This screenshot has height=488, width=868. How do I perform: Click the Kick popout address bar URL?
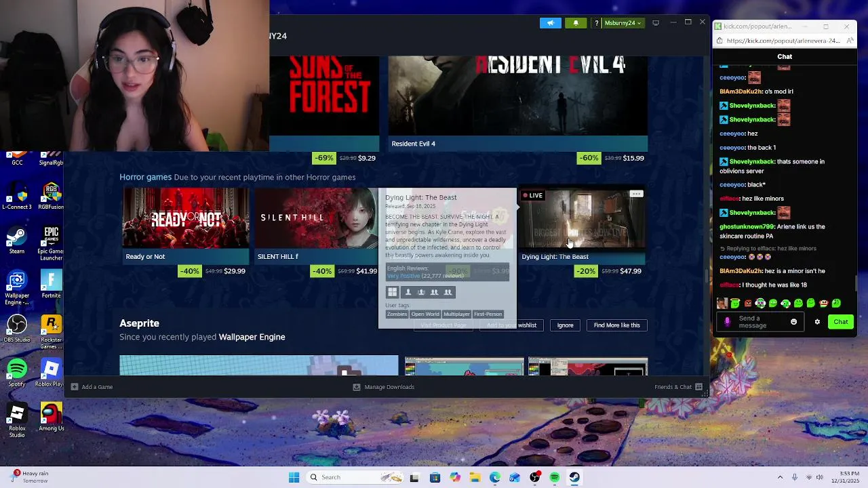(x=783, y=41)
